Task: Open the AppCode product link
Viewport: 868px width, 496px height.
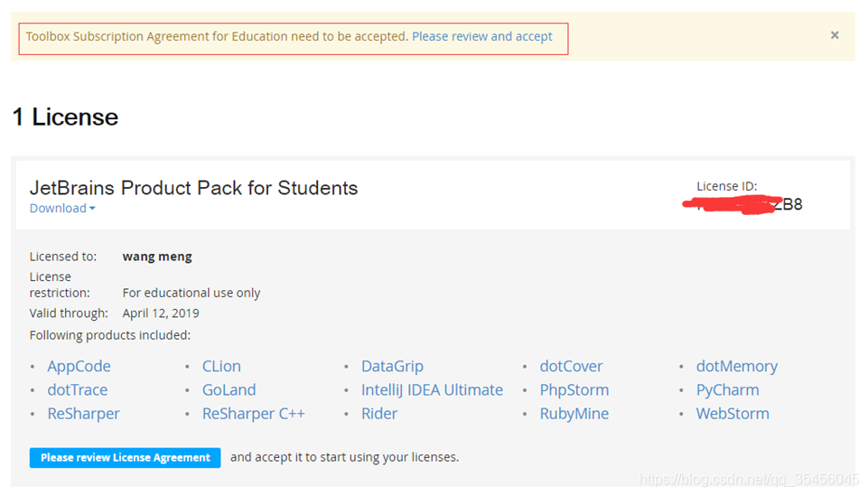Action: [79, 366]
